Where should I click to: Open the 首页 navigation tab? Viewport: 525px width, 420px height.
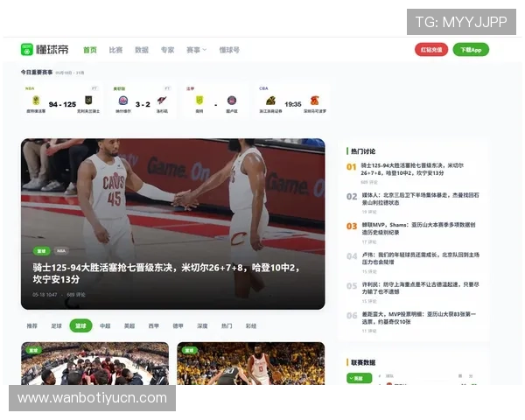click(x=90, y=50)
